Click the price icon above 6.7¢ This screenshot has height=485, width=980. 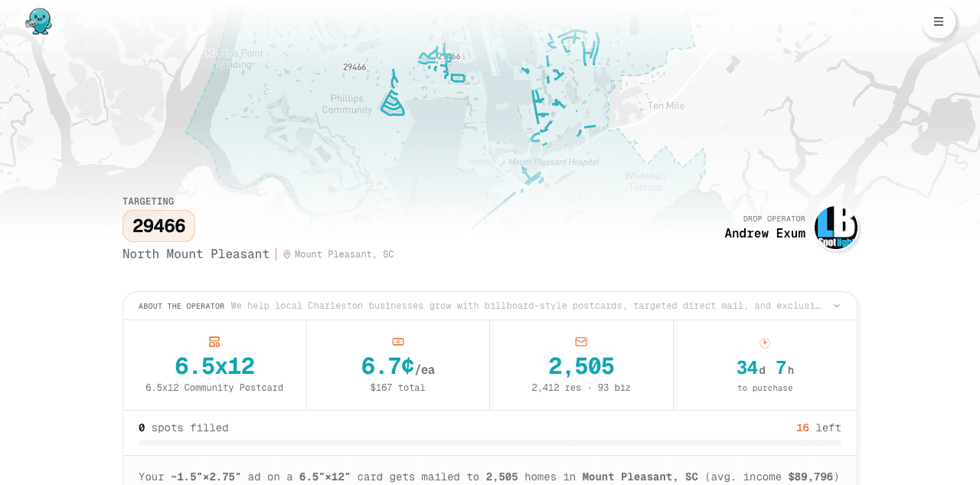click(x=398, y=342)
